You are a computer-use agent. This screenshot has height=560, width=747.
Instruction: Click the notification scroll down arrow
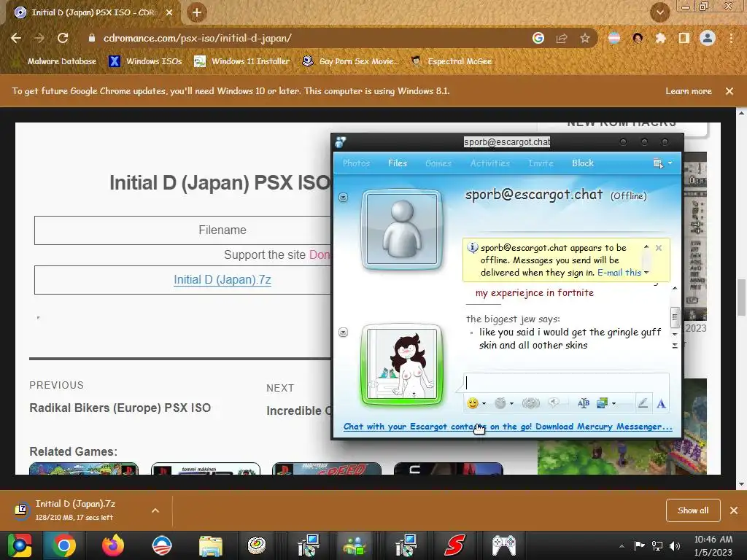point(646,273)
